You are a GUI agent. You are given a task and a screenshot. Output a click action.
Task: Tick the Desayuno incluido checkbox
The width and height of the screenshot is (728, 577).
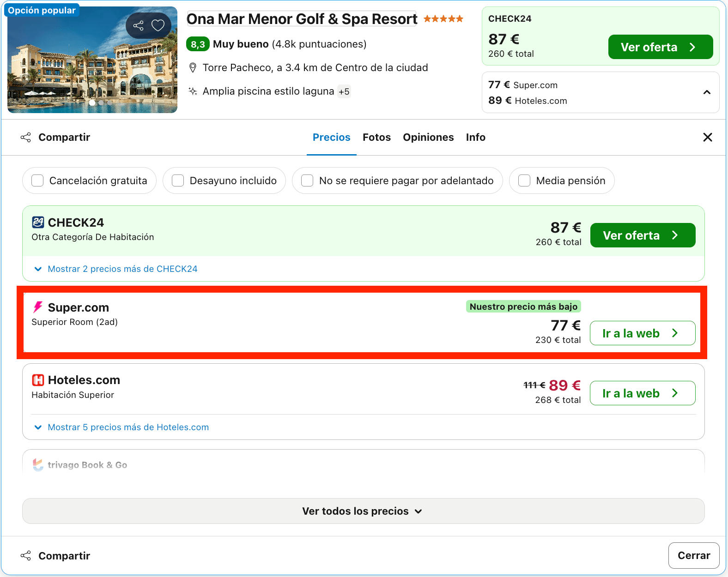178,180
